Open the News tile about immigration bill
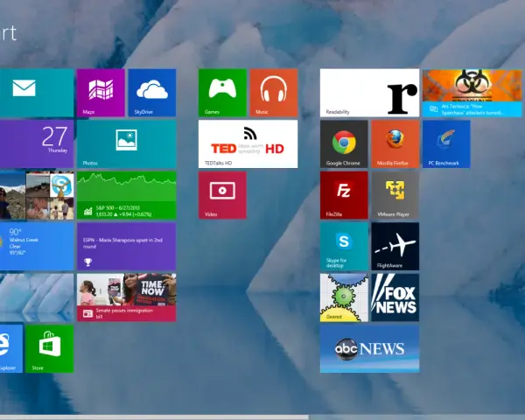The height and width of the screenshot is (420, 525). click(127, 297)
